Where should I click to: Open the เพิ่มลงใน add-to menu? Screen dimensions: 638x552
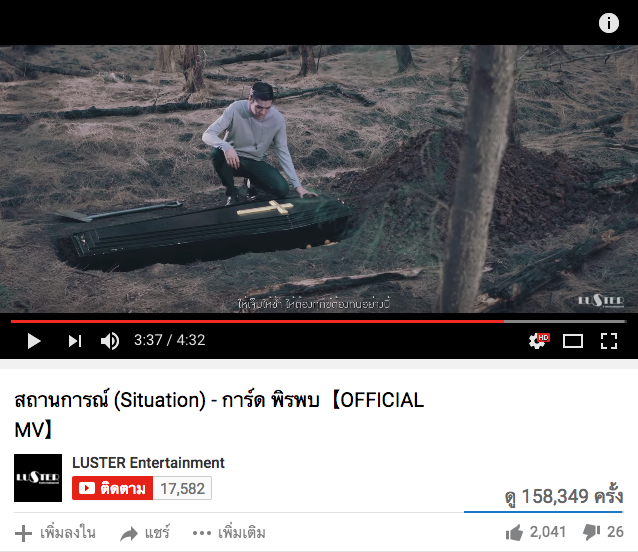point(55,533)
